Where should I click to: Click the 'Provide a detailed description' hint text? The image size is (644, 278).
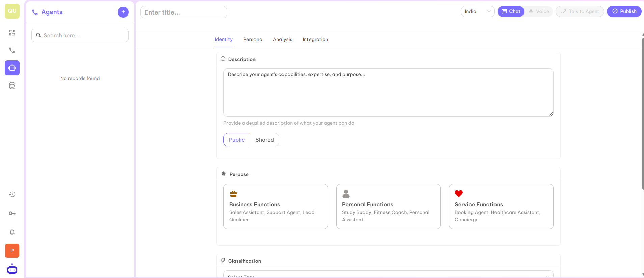289,123
